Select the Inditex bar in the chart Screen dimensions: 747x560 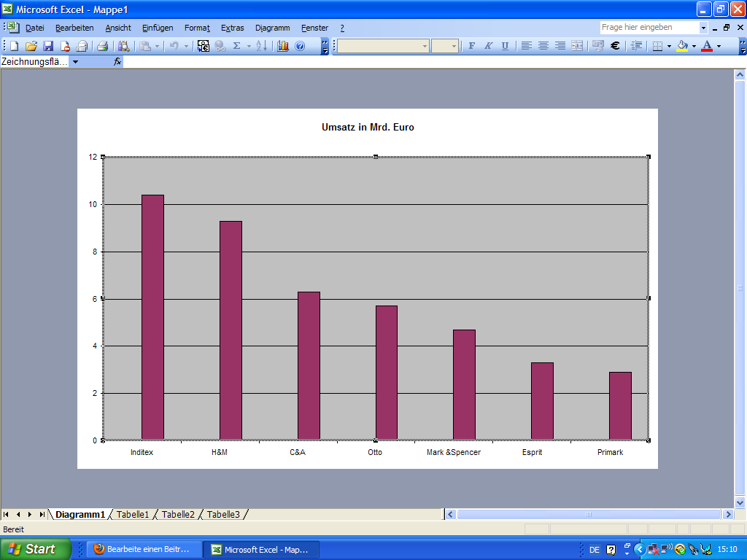point(152,317)
